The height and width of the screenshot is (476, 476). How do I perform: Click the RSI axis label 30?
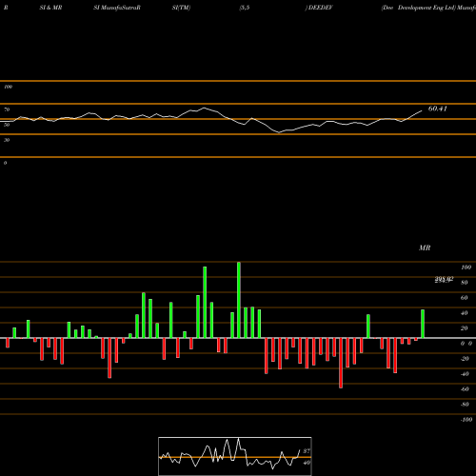pyautogui.click(x=7, y=140)
